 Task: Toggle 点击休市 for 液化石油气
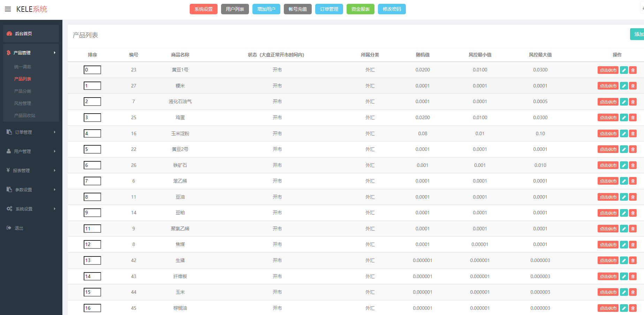coord(608,102)
